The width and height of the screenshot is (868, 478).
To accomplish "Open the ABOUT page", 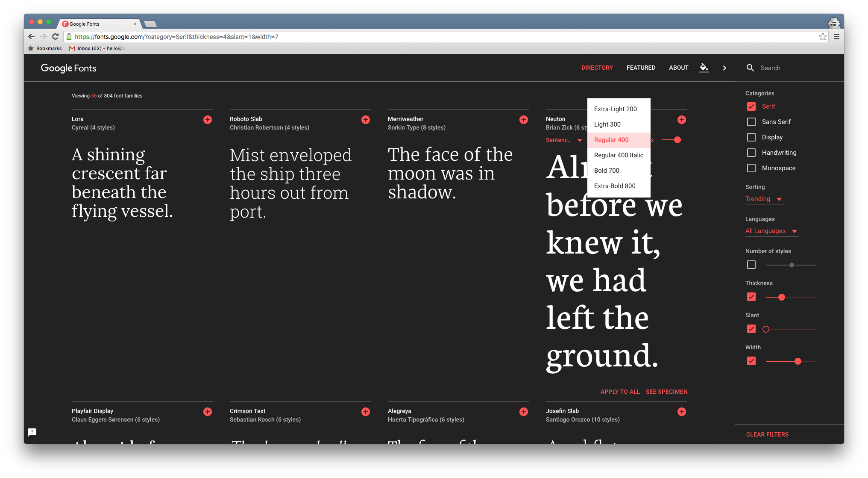I will pos(679,68).
